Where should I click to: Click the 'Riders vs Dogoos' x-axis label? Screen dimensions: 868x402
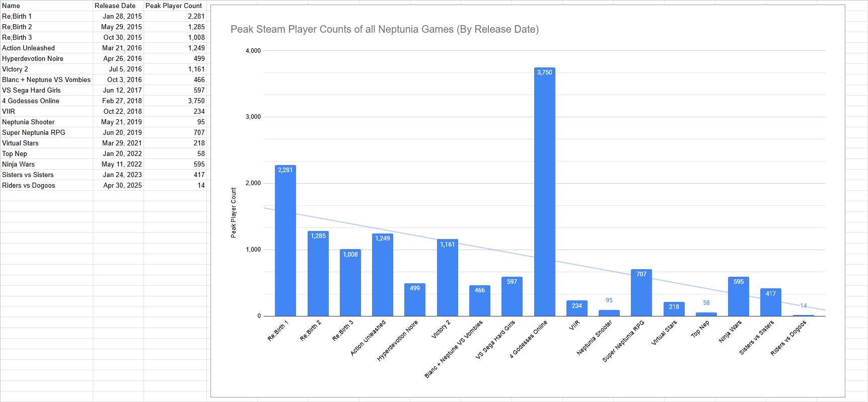click(x=788, y=338)
